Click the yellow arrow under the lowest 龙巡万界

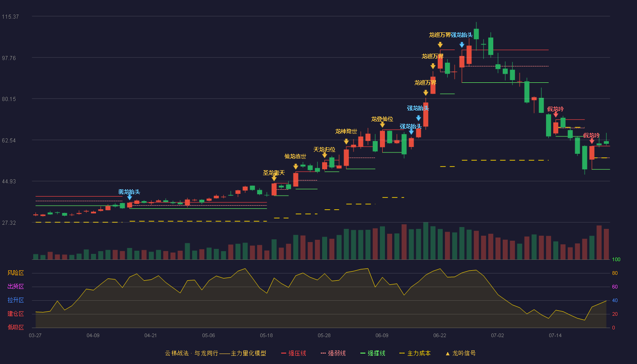pyautogui.click(x=426, y=93)
